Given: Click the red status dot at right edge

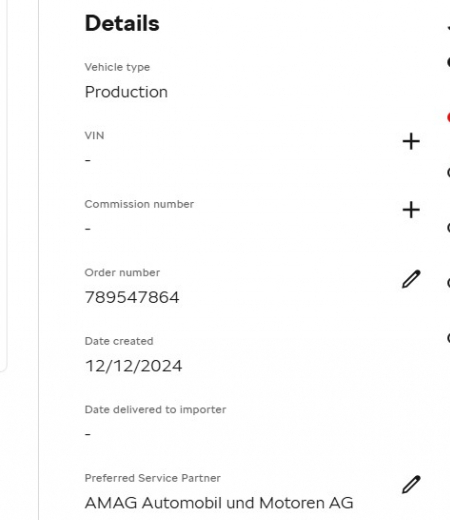Looking at the screenshot, I should (448, 117).
